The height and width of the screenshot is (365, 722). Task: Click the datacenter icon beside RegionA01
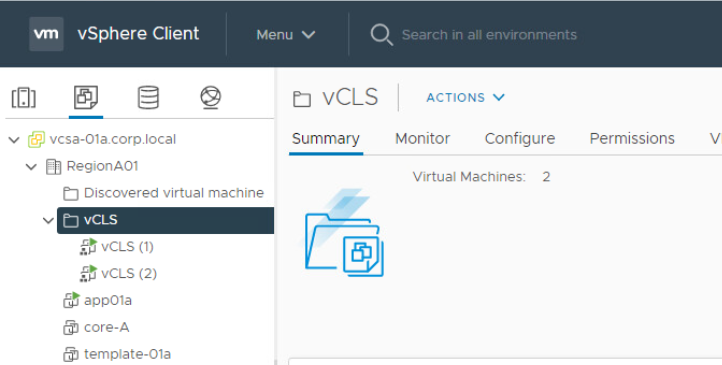(53, 166)
